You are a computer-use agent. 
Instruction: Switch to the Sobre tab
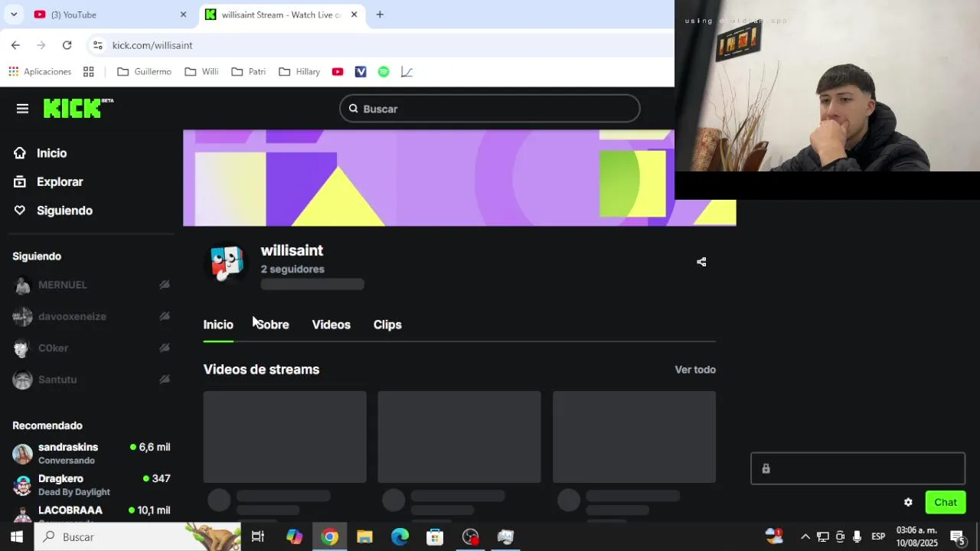[273, 324]
